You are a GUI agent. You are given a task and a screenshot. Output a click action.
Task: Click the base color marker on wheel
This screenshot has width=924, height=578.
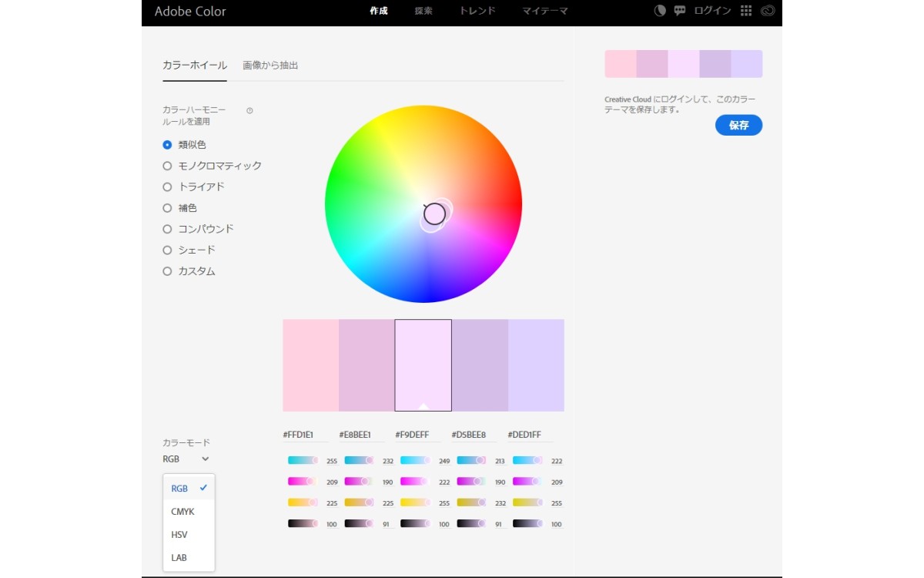pyautogui.click(x=434, y=213)
